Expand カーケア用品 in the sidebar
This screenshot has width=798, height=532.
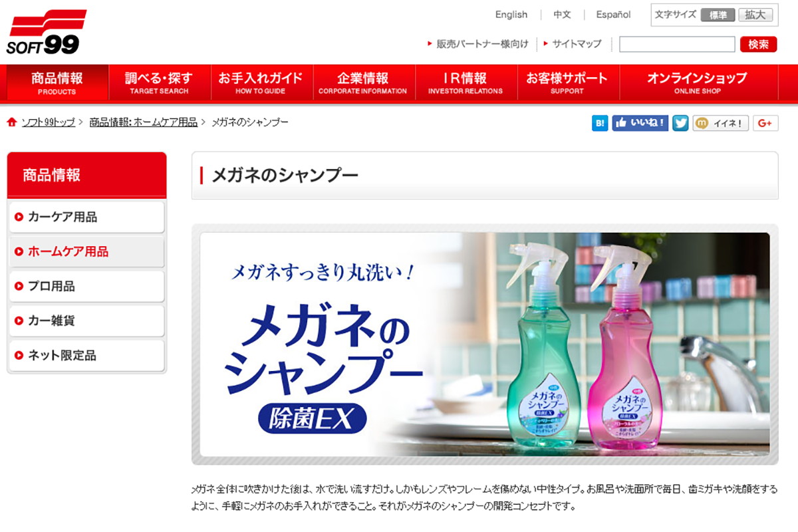click(x=86, y=217)
